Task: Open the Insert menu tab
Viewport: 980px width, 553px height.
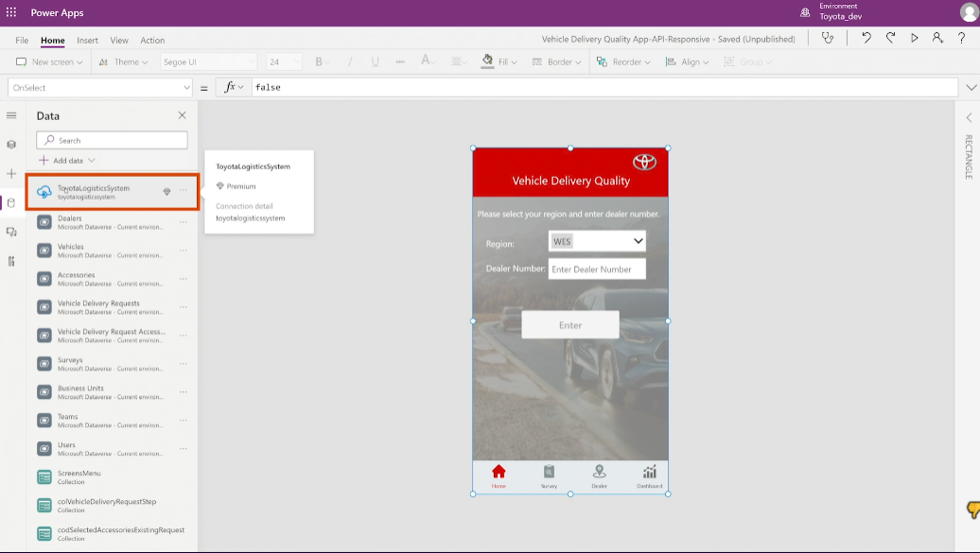Action: (x=87, y=41)
